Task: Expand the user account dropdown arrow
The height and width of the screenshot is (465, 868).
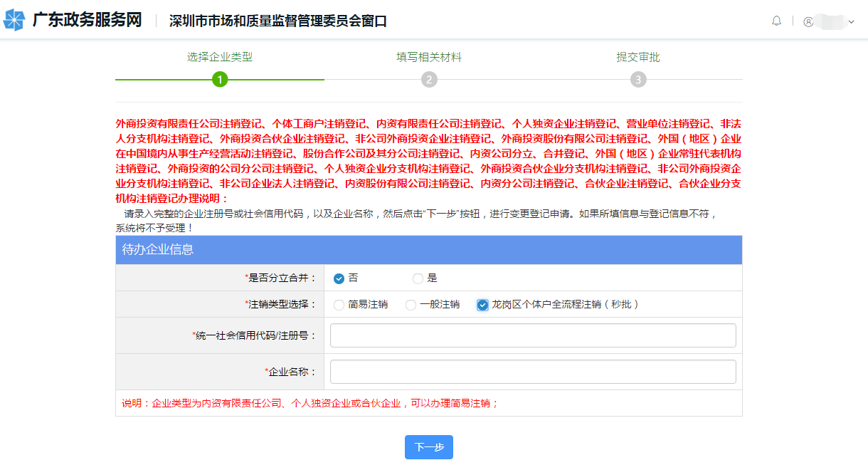Action: coord(852,22)
